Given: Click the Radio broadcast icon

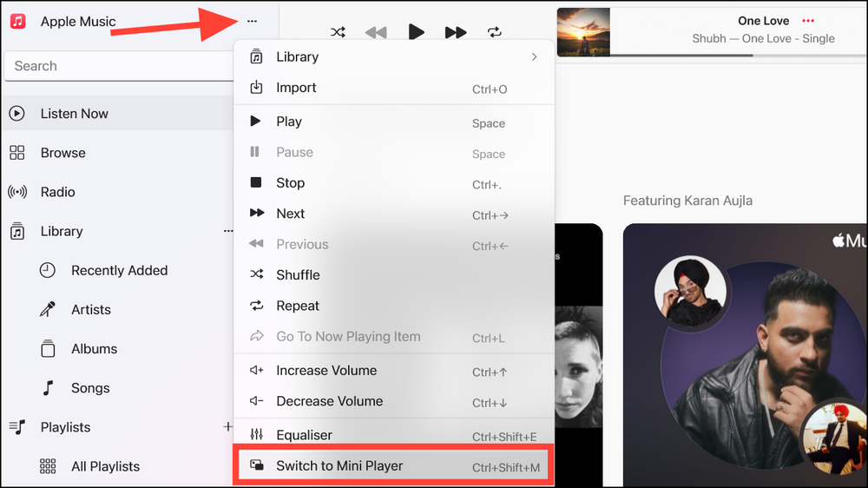Looking at the screenshot, I should [x=17, y=192].
